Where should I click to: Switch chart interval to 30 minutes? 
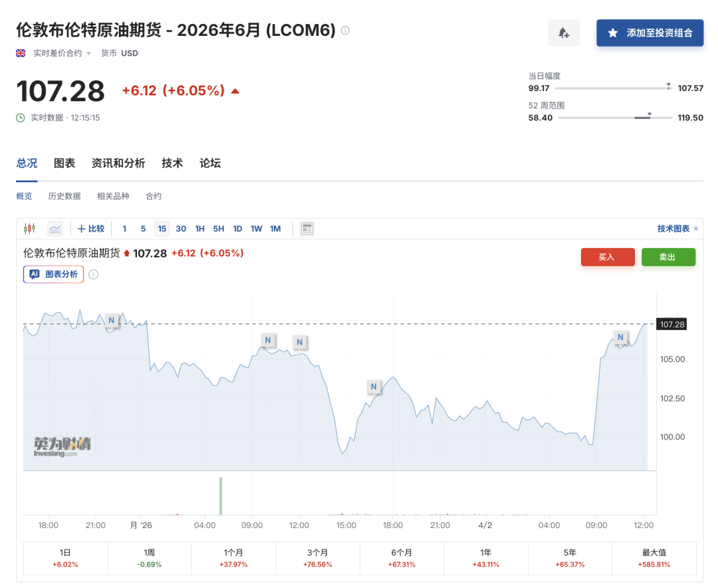click(181, 229)
